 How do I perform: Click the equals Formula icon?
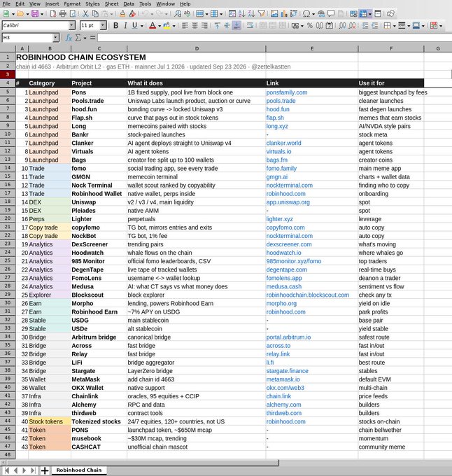92,38
